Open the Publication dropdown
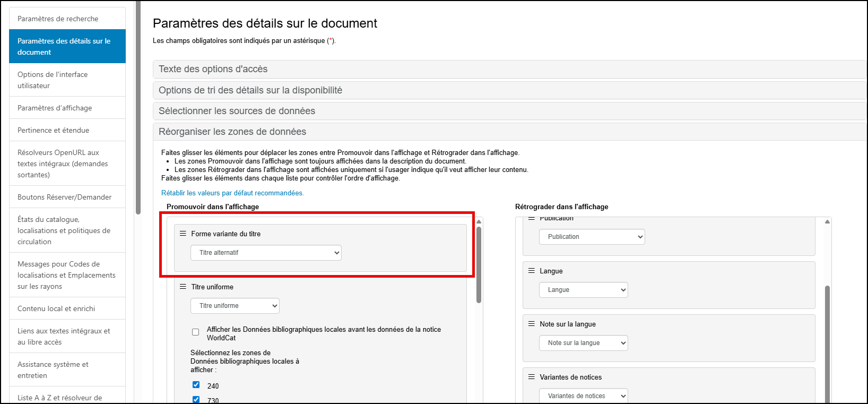This screenshot has width=868, height=404. coord(592,237)
